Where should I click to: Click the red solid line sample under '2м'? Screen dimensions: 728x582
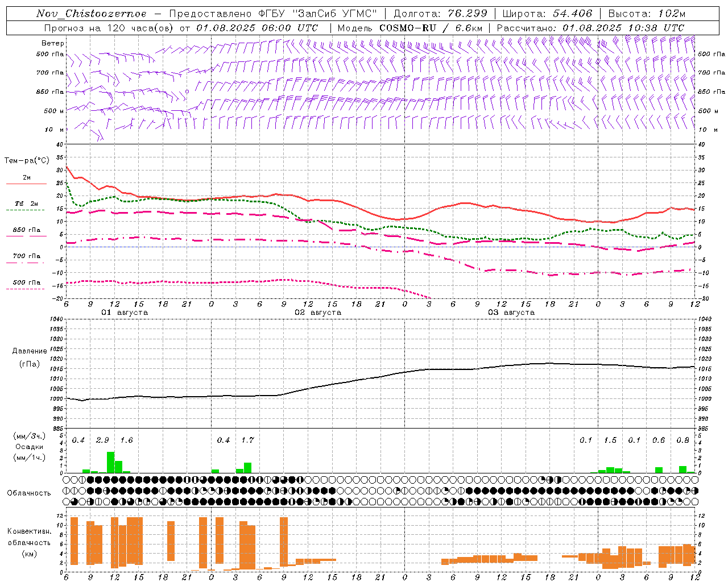[x=26, y=184]
